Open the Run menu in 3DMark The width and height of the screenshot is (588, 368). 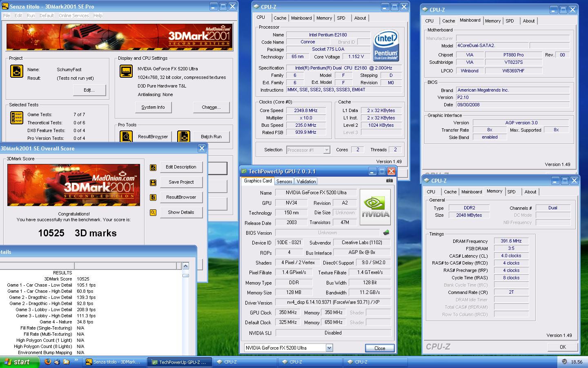[x=31, y=16]
